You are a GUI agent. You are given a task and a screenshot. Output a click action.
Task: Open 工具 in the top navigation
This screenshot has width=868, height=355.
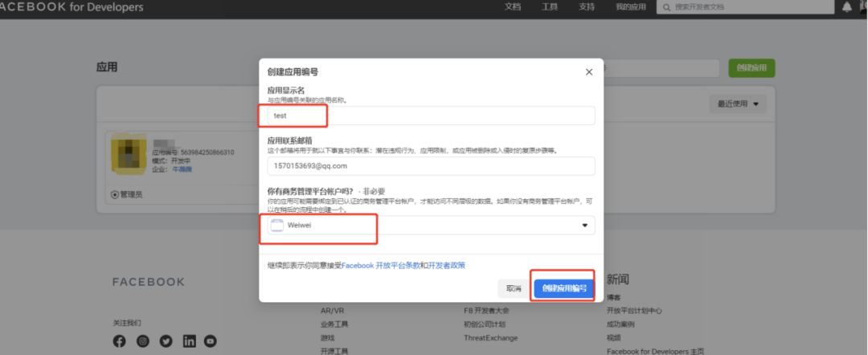(x=550, y=7)
